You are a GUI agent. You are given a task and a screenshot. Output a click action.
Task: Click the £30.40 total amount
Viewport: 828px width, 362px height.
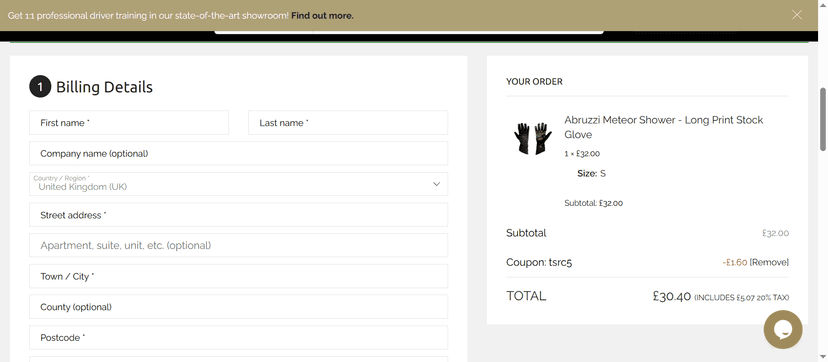tap(672, 296)
